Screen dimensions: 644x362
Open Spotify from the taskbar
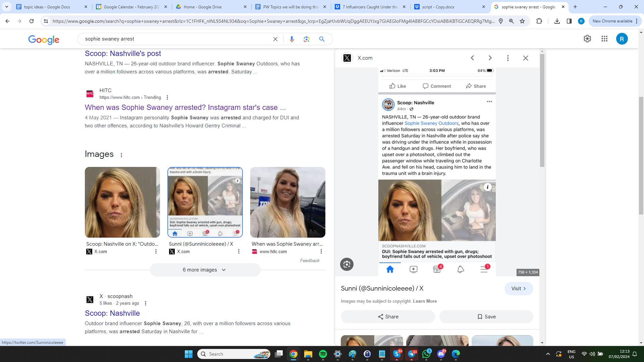point(323,354)
